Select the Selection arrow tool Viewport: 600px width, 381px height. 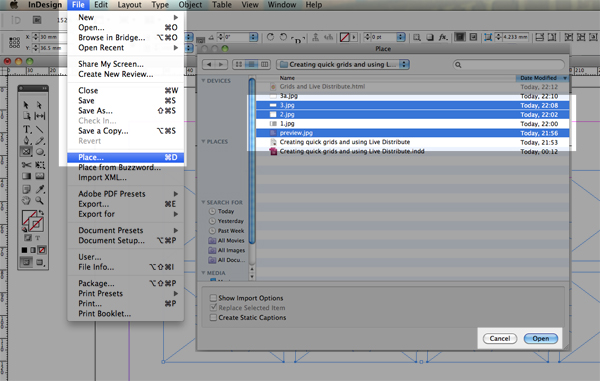[26, 104]
